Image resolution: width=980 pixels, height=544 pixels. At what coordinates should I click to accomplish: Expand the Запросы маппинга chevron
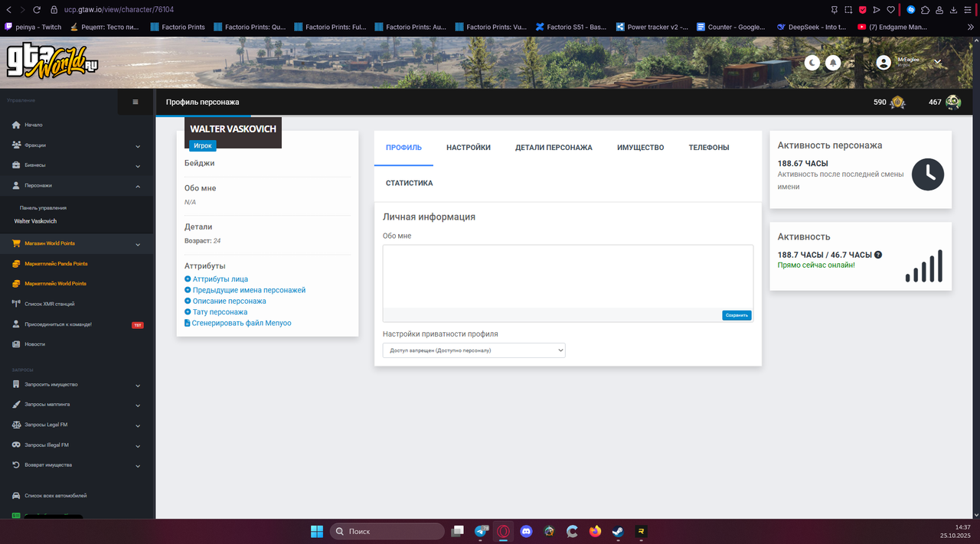[138, 406]
